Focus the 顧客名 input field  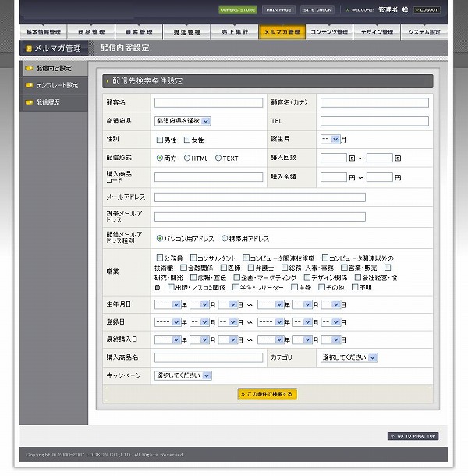(208, 102)
